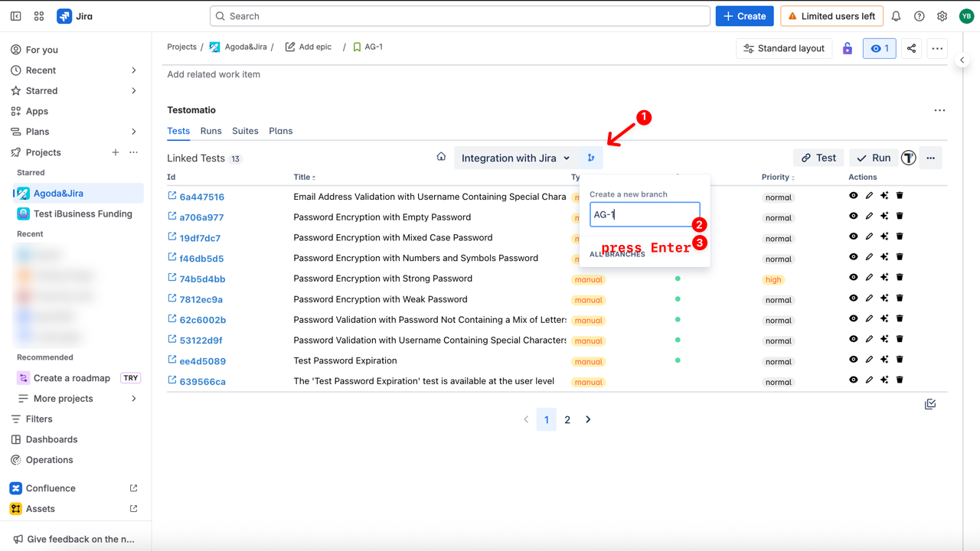This screenshot has height=551, width=980.
Task: Click the multi-select checkbox icon below table
Action: coord(930,404)
